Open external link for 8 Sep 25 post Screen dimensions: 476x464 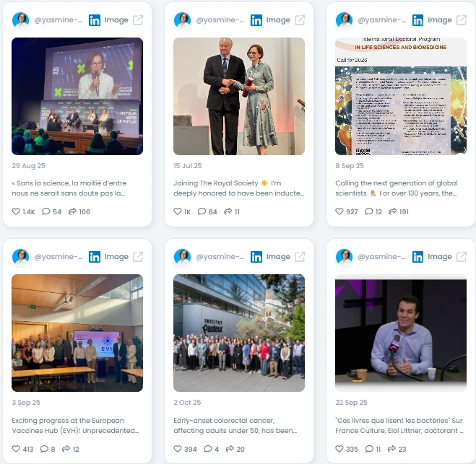462,20
